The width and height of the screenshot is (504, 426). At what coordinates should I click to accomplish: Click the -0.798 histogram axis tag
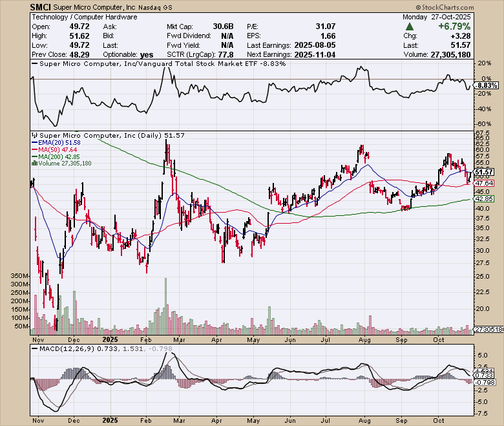pos(485,382)
